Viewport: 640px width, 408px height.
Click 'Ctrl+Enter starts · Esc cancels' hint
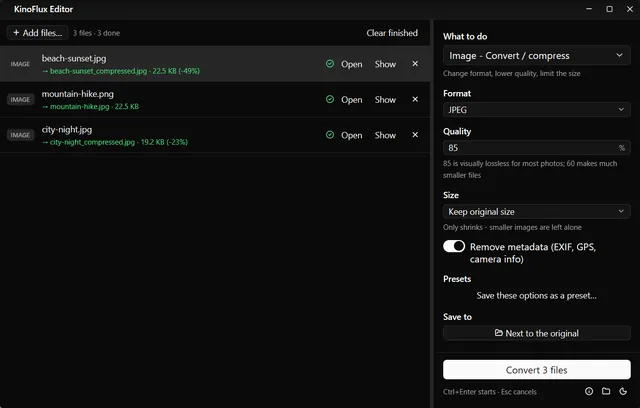pyautogui.click(x=490, y=392)
